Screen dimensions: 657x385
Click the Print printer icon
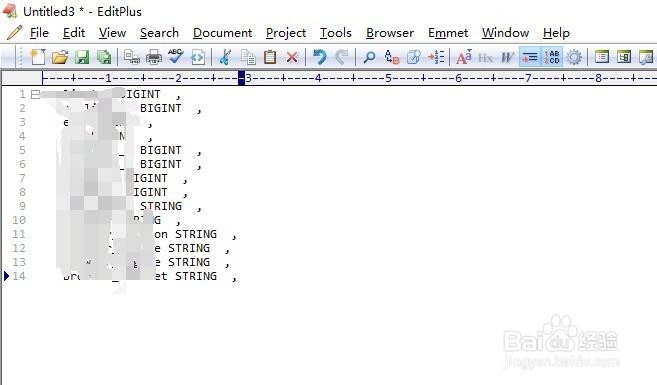tap(154, 57)
